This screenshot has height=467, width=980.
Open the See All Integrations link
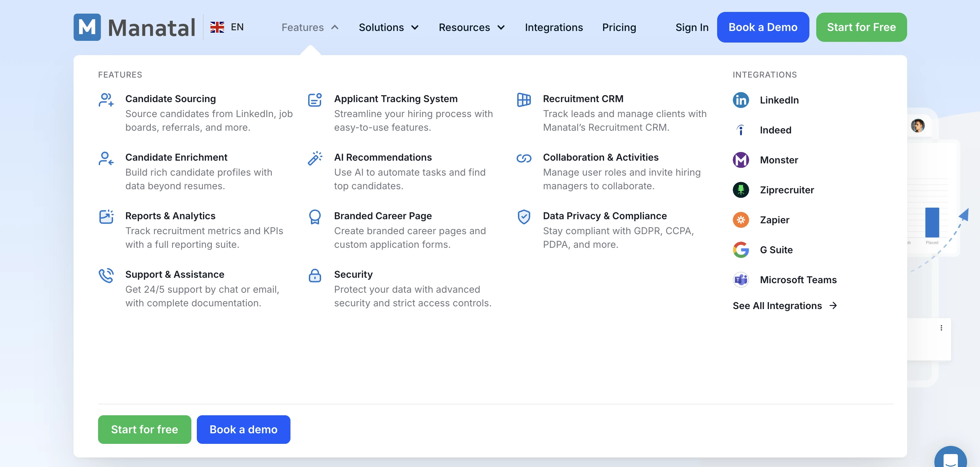coord(785,306)
